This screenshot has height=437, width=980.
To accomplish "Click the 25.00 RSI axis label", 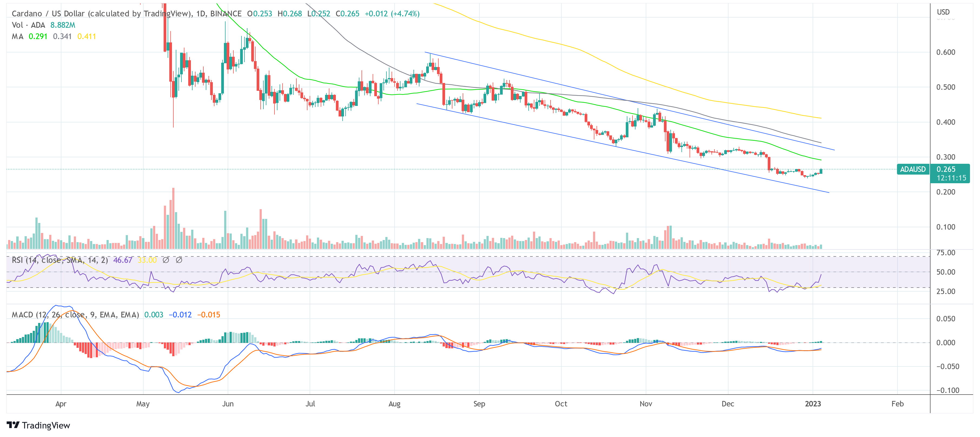I will click(946, 291).
